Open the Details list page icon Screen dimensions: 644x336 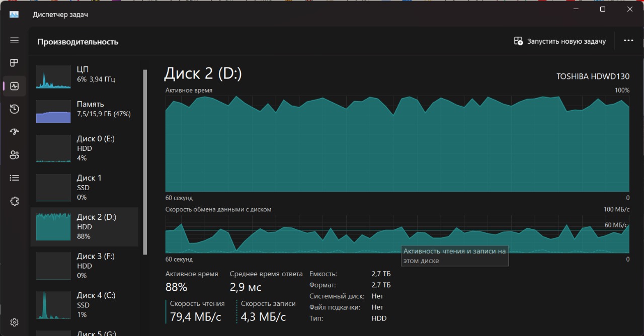(14, 178)
